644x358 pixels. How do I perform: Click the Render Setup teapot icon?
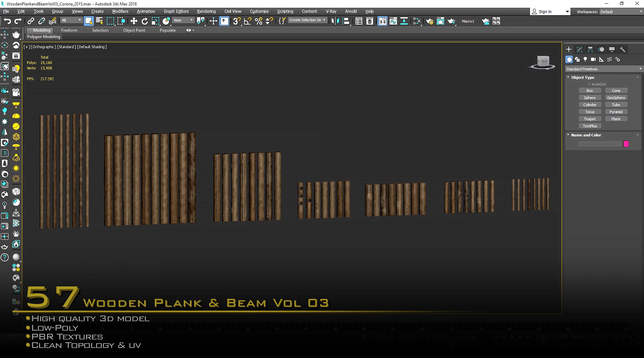pos(429,21)
